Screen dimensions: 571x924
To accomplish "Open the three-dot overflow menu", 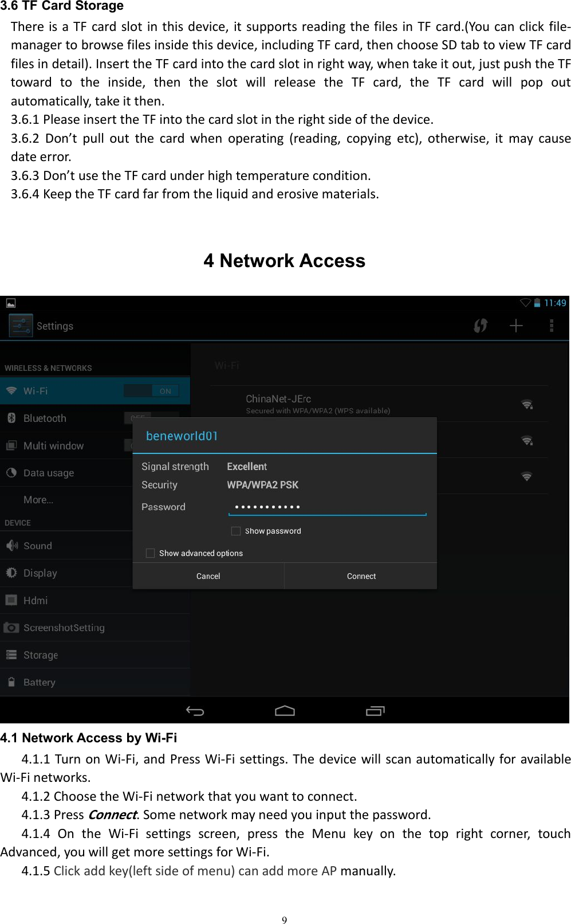I will 552,326.
